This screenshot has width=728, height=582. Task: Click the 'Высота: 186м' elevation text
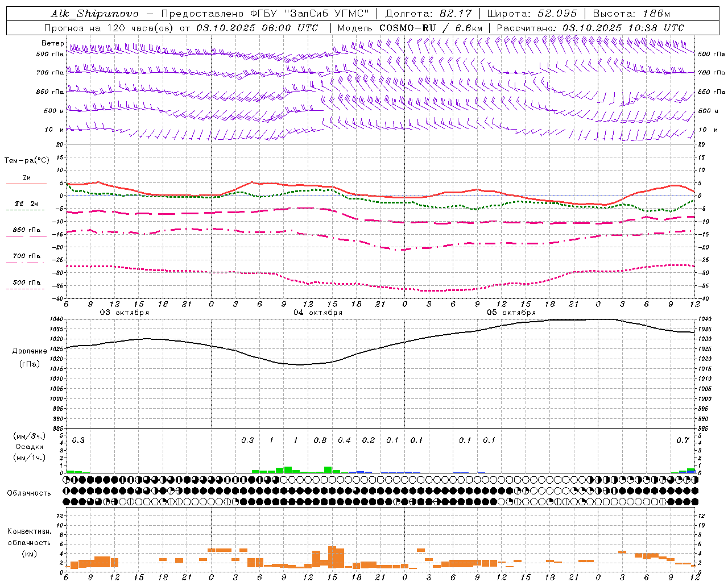(x=631, y=14)
